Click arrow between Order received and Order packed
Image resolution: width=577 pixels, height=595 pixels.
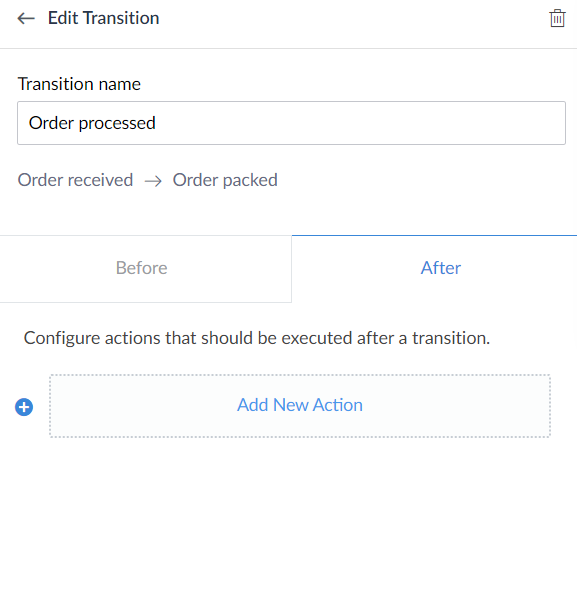(x=153, y=181)
